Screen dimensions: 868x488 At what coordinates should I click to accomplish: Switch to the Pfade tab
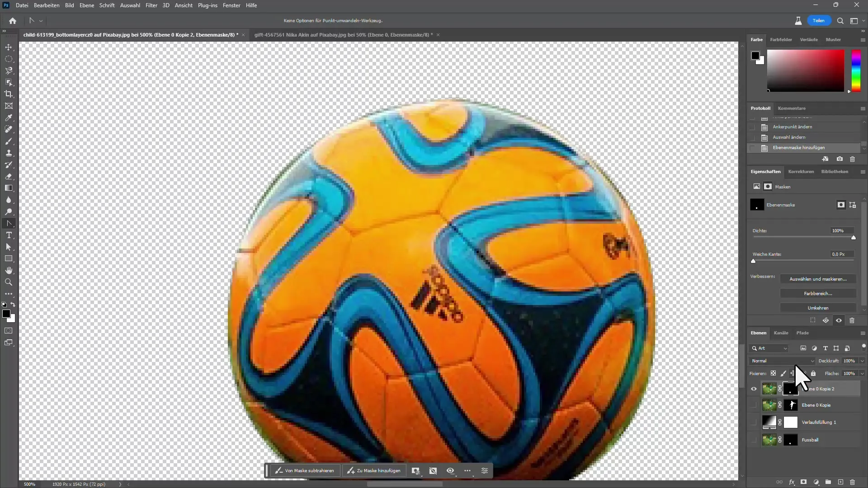coord(802,333)
